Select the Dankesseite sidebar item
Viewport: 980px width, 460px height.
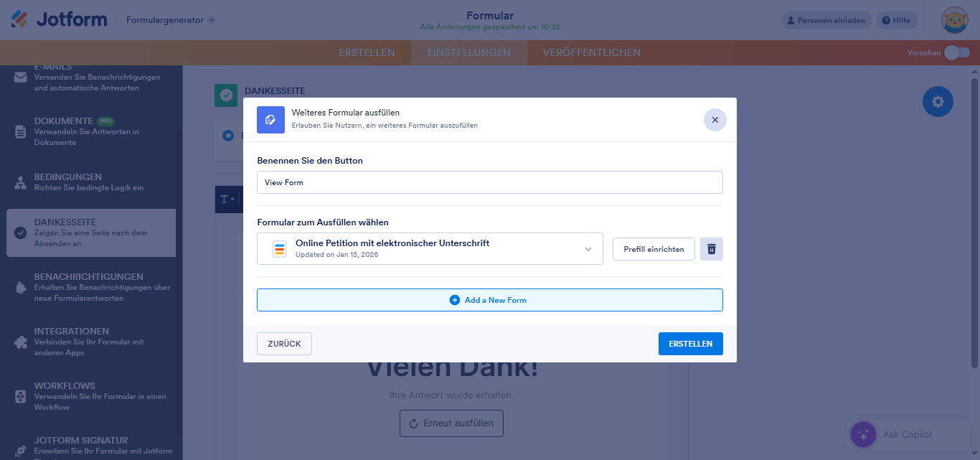(x=91, y=233)
